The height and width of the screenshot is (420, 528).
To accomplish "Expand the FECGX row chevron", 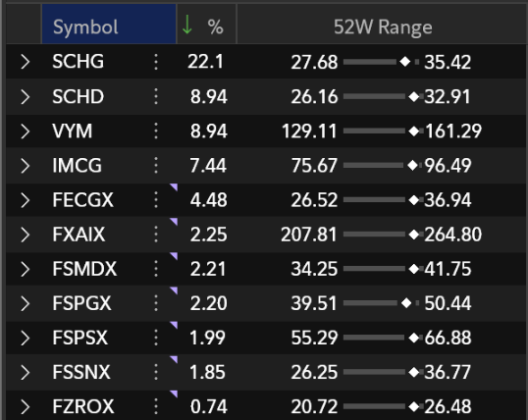I will click(x=25, y=200).
